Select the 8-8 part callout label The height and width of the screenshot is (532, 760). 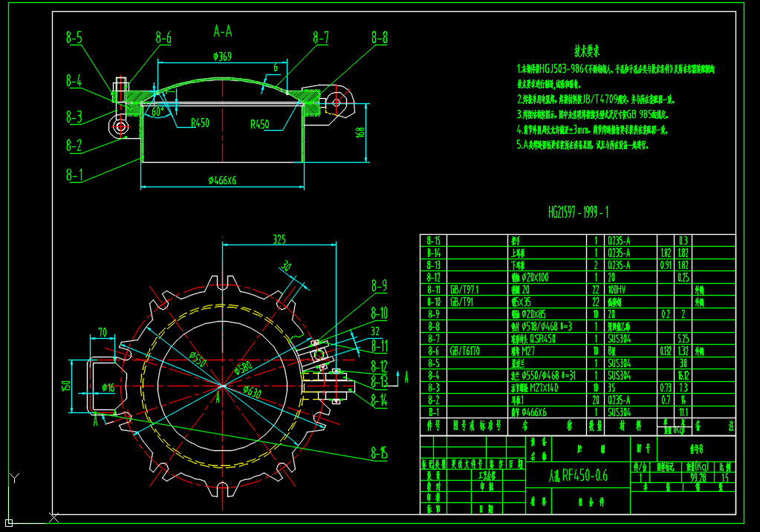379,38
